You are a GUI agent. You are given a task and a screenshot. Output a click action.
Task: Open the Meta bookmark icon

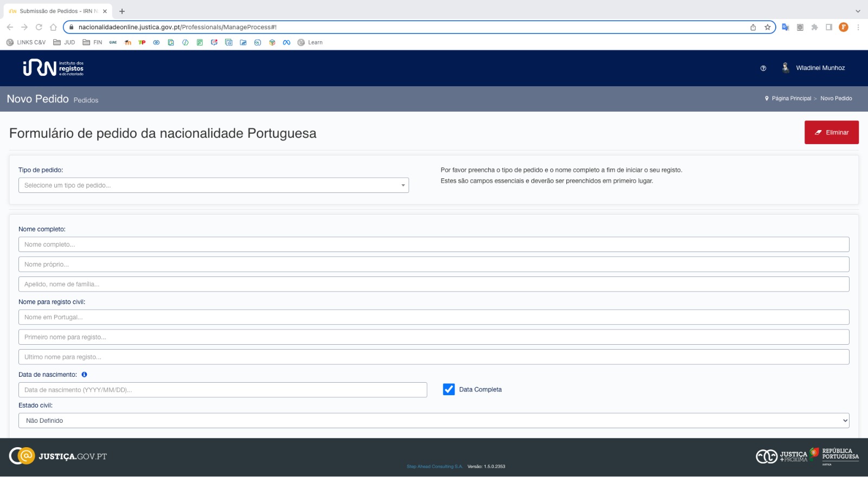pos(286,42)
